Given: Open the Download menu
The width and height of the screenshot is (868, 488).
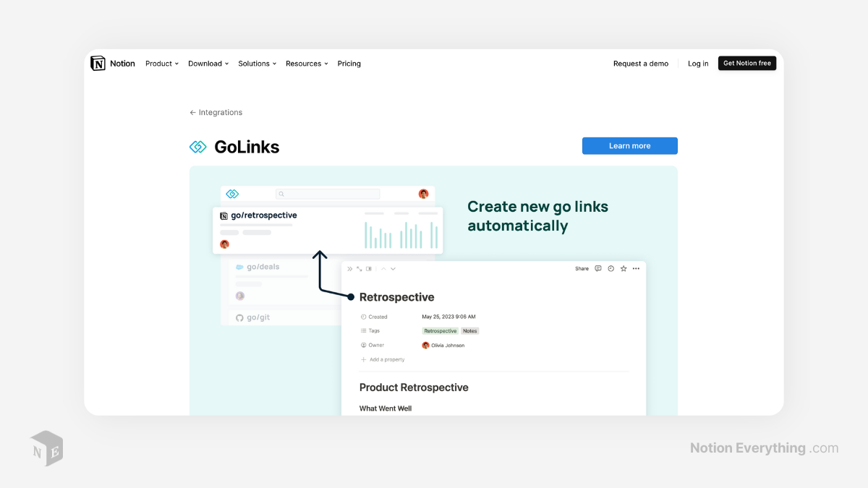Looking at the screenshot, I should pos(207,63).
